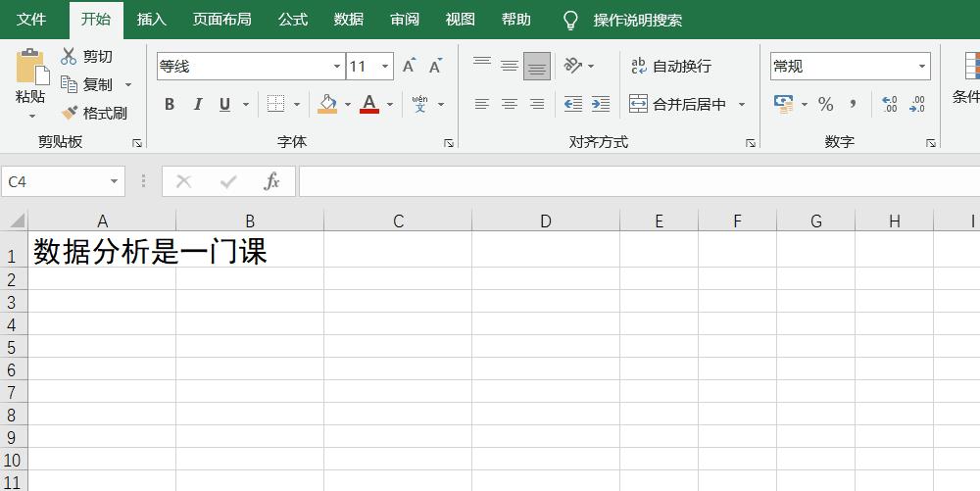Toggle bold formatting B
This screenshot has height=491, width=980.
click(170, 104)
